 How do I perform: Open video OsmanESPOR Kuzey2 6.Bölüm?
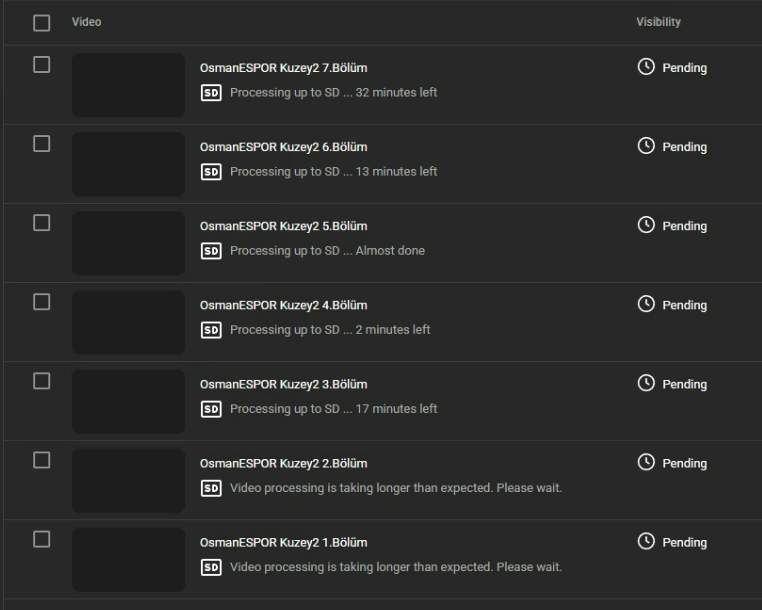(283, 147)
